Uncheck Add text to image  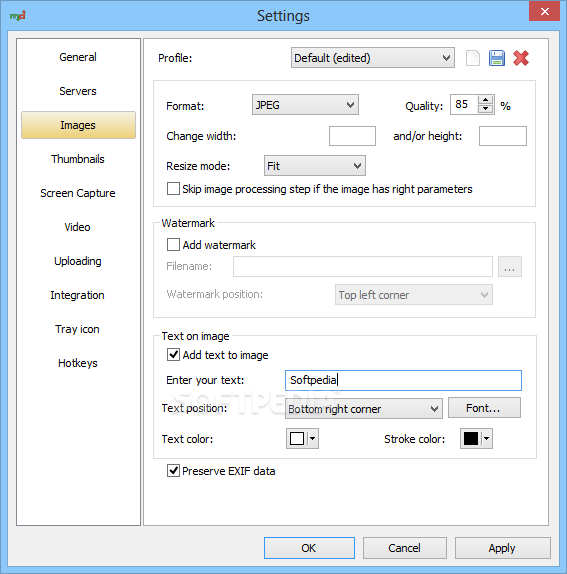173,355
